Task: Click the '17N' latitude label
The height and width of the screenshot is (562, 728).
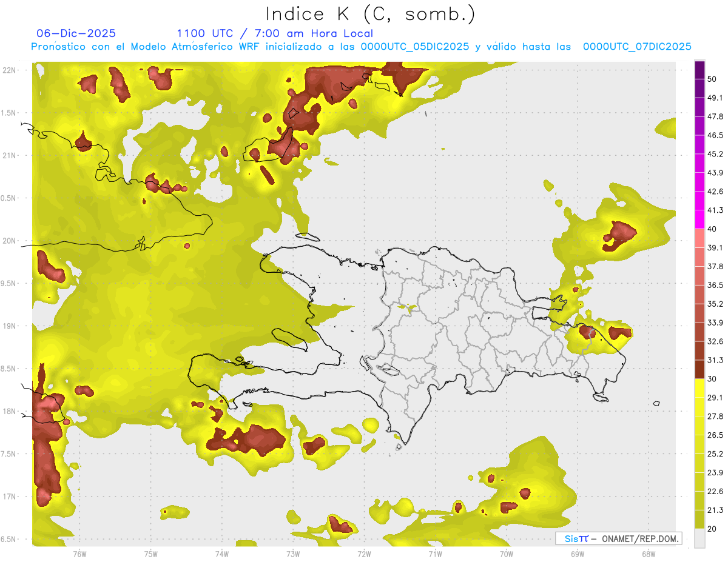Action: pos(10,497)
